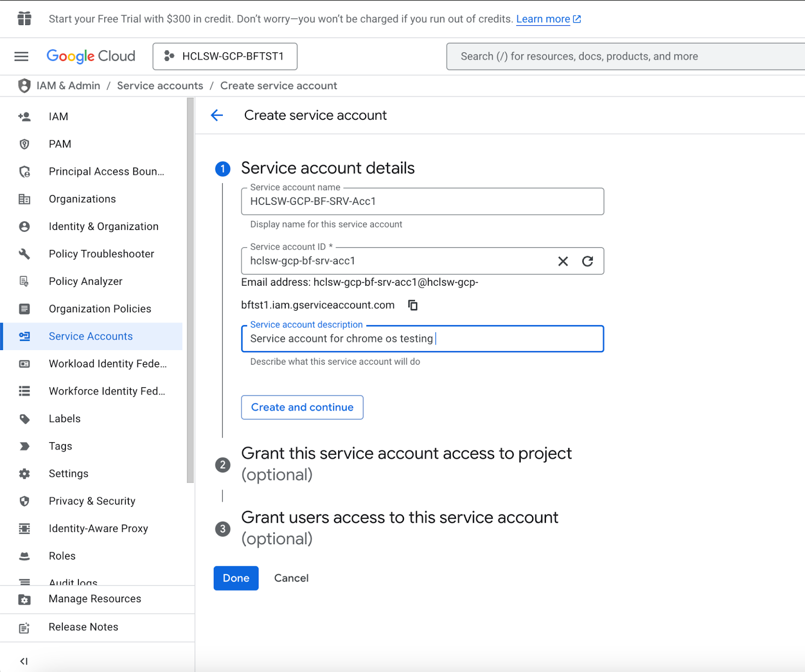
Task: Expand step 2 Grant project access
Action: click(406, 464)
